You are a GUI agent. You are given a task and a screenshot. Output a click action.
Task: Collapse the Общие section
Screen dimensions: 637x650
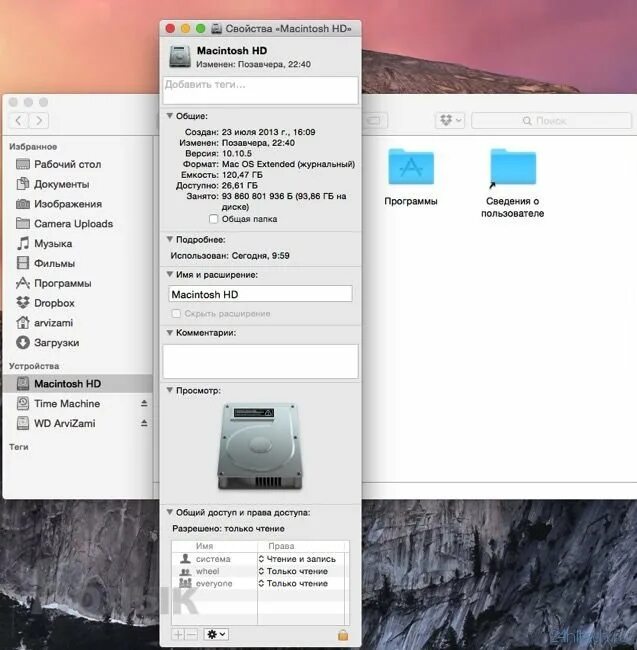click(170, 116)
